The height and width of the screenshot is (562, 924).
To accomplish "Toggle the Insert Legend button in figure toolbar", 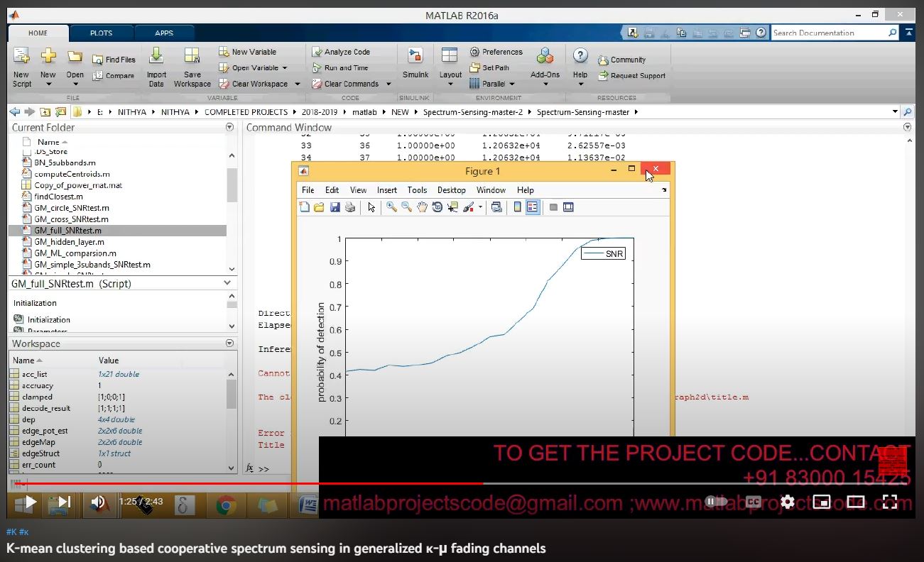I will pyautogui.click(x=532, y=207).
